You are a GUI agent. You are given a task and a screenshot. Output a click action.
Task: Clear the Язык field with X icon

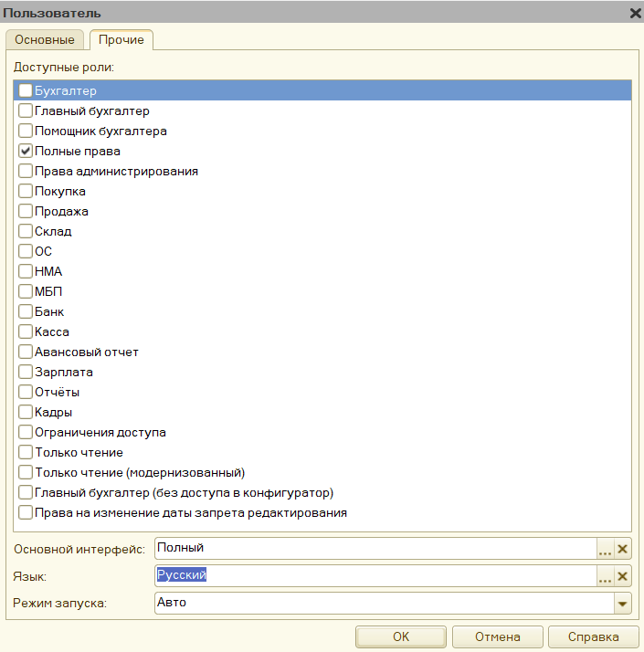[x=623, y=577]
